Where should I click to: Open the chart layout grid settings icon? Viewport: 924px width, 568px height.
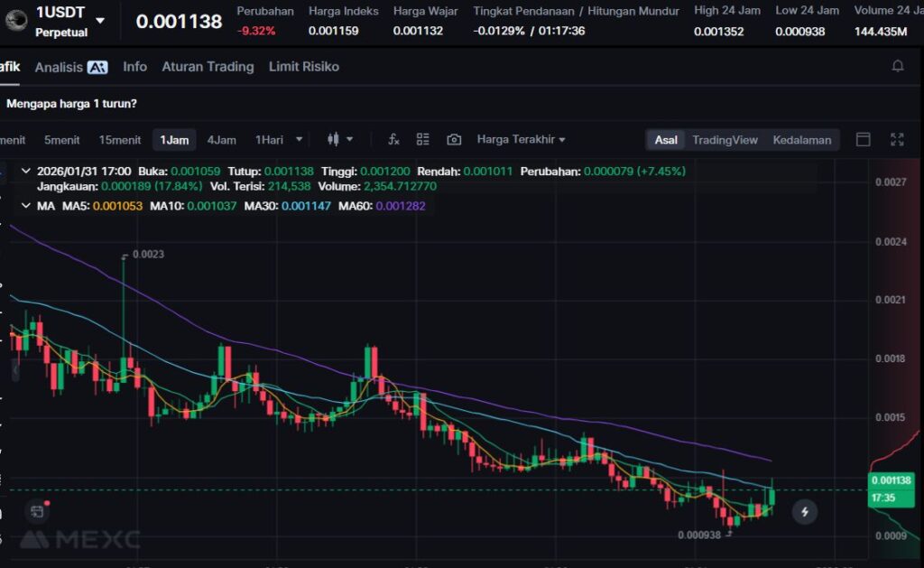[x=422, y=139]
